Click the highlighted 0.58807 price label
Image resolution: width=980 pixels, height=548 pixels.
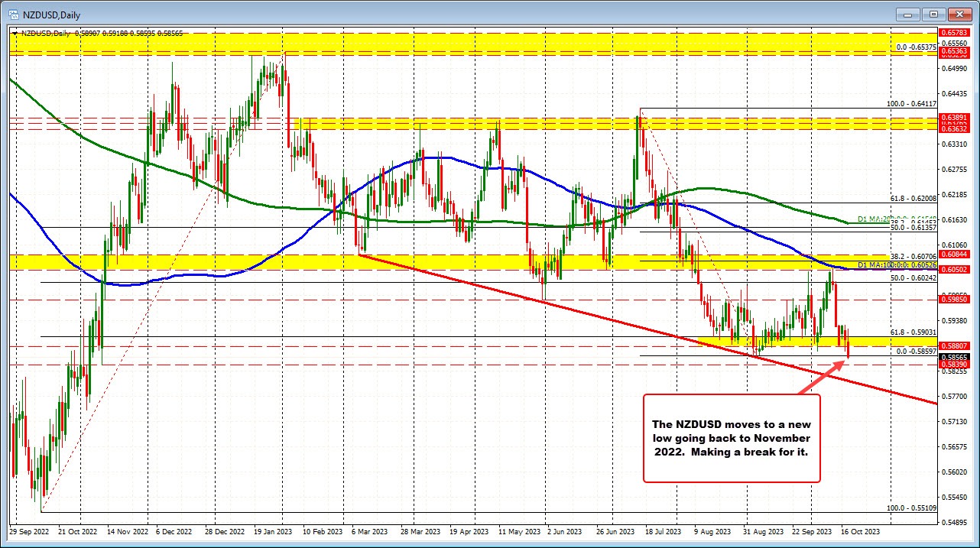955,347
